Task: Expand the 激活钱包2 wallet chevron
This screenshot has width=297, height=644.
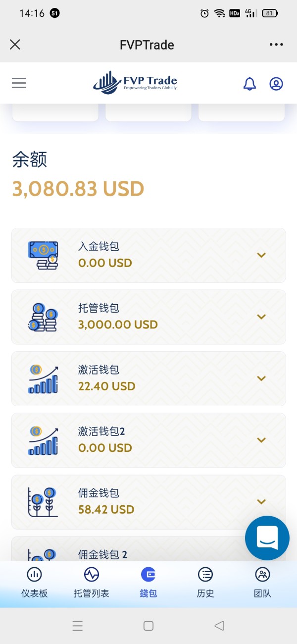Action: pos(261,440)
